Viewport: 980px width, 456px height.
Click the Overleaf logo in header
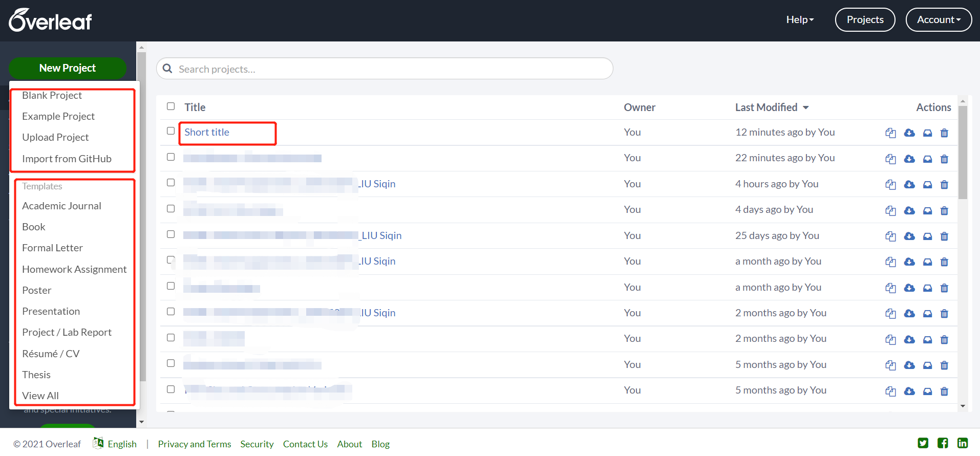tap(50, 20)
